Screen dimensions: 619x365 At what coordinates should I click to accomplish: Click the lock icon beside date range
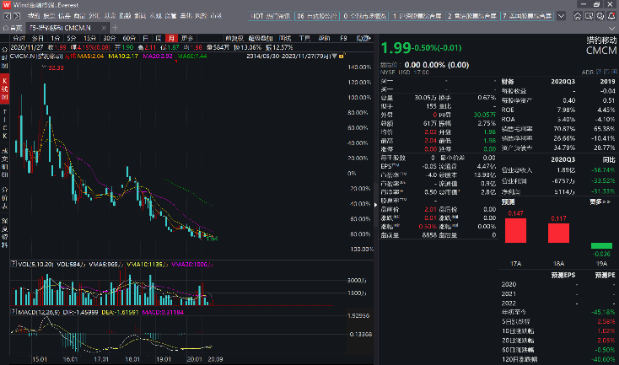(x=341, y=56)
